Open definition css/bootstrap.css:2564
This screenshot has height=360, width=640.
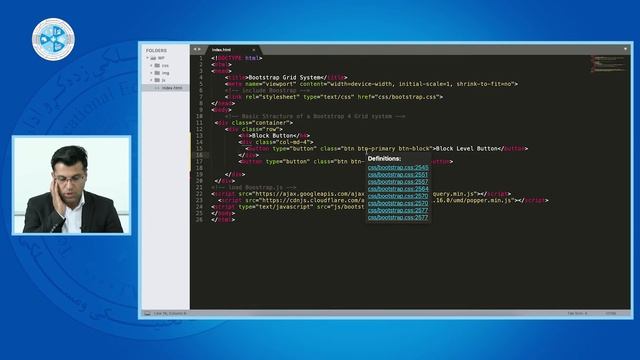coord(398,189)
